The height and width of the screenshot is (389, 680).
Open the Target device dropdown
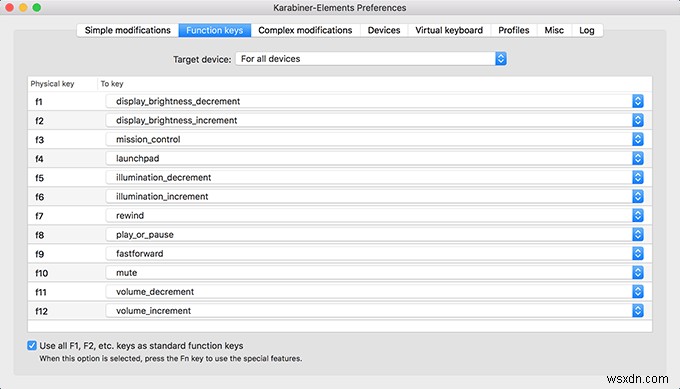click(x=371, y=59)
